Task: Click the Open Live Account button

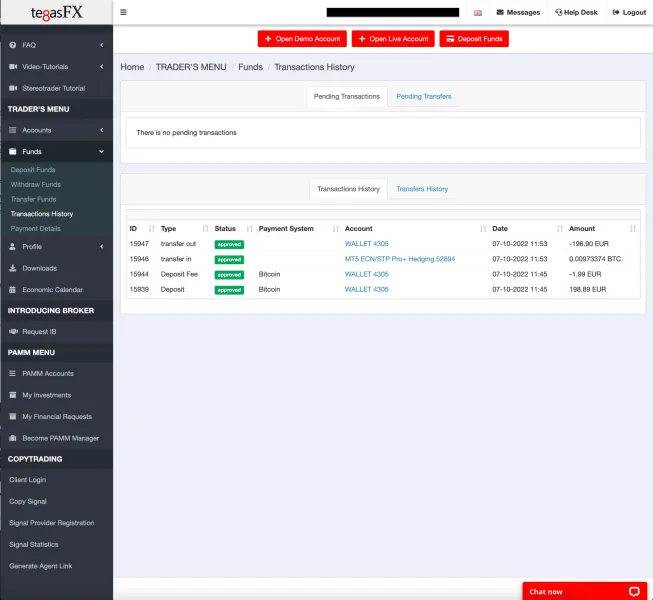Action: click(392, 39)
